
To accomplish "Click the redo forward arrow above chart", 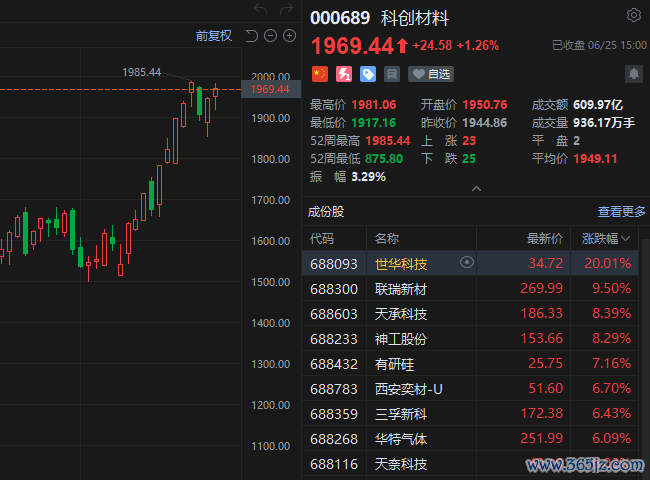I will tap(286, 8).
